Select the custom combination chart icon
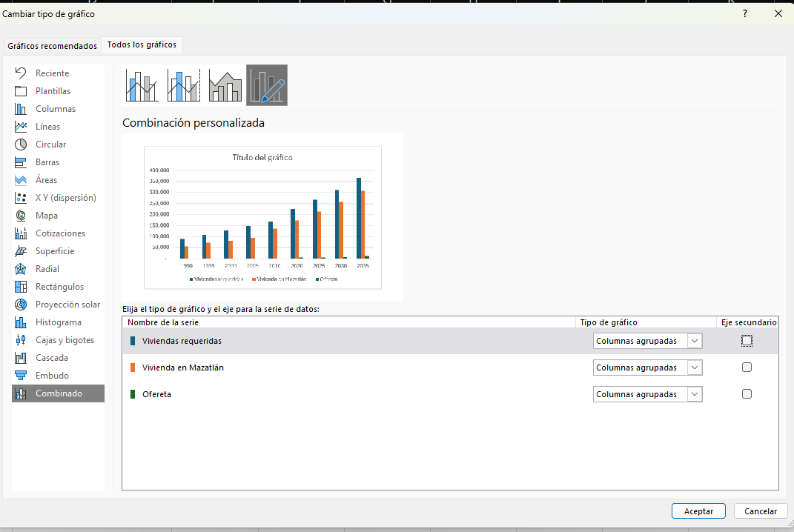Screen dimensions: 794x532 tap(267, 85)
